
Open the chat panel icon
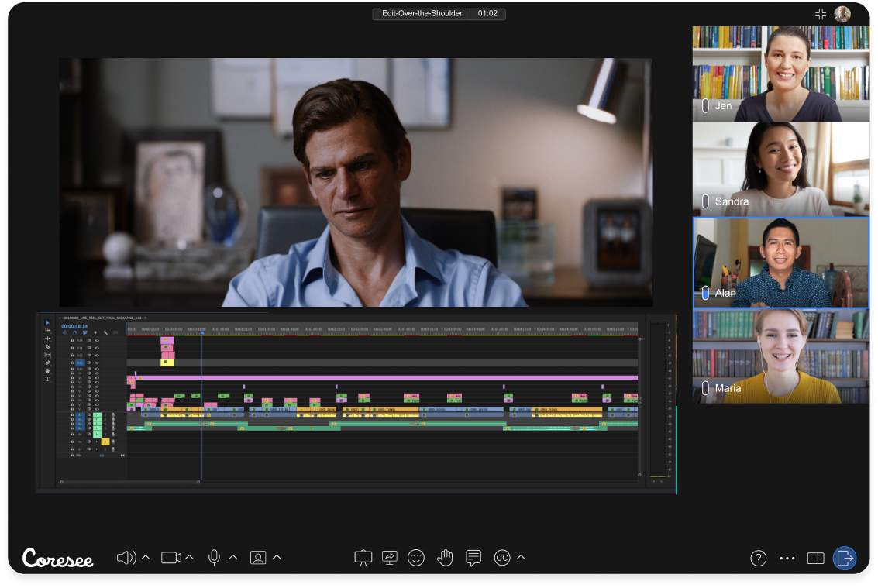[x=473, y=558]
